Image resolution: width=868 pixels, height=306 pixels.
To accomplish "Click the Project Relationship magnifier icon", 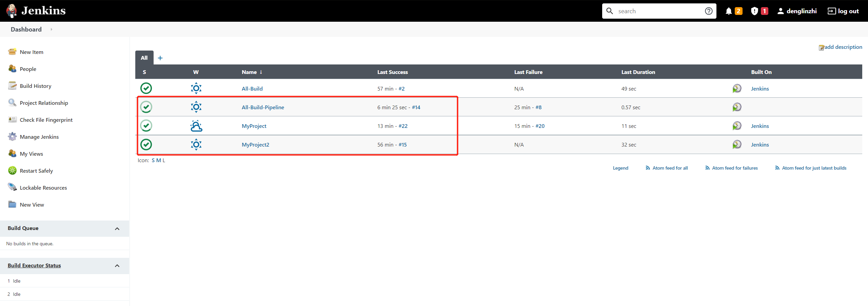I will (x=12, y=103).
